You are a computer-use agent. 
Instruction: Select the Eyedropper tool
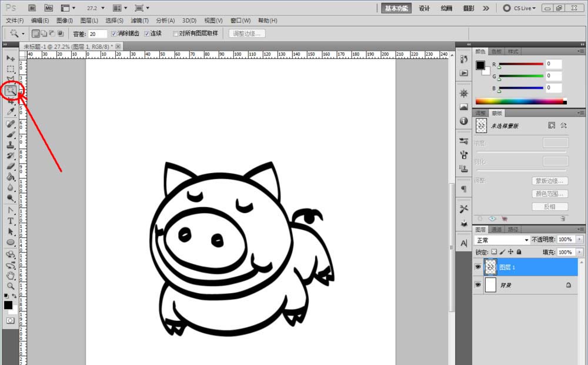click(x=11, y=111)
